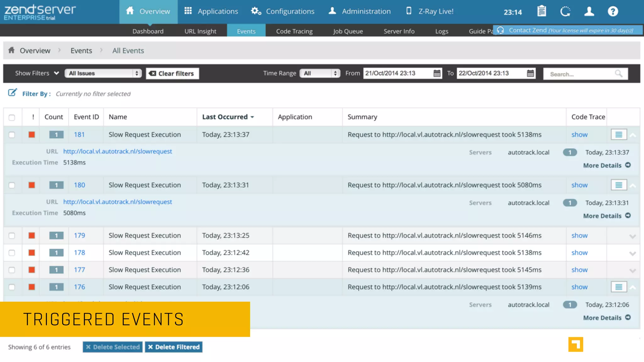Screen dimensions: 644x362
Task: Open the Time Range dropdown
Action: (x=320, y=74)
